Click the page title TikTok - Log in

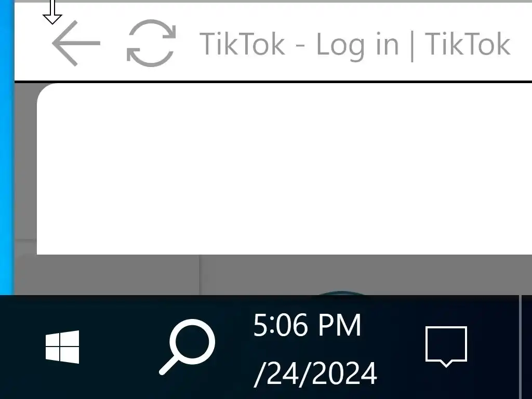click(x=299, y=45)
